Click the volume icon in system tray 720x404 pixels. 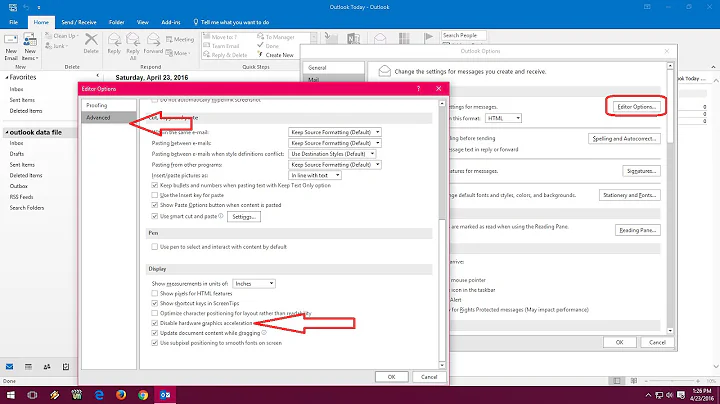[x=669, y=395]
